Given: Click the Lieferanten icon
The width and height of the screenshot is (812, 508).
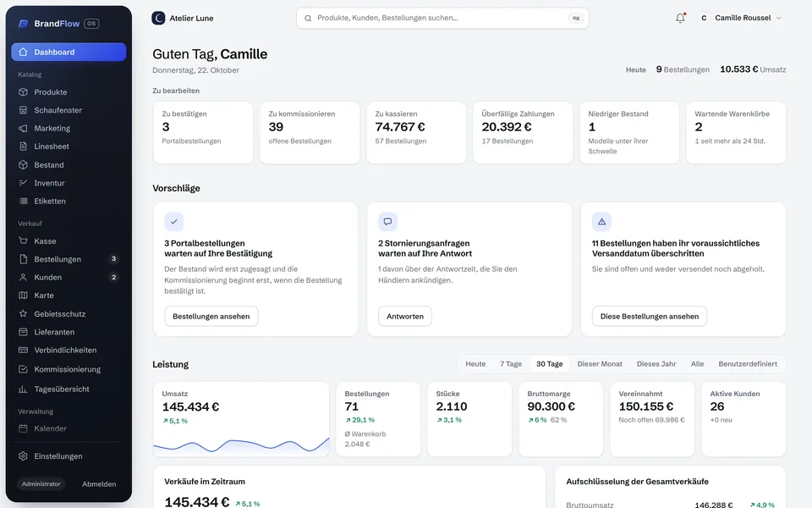Looking at the screenshot, I should point(23,332).
